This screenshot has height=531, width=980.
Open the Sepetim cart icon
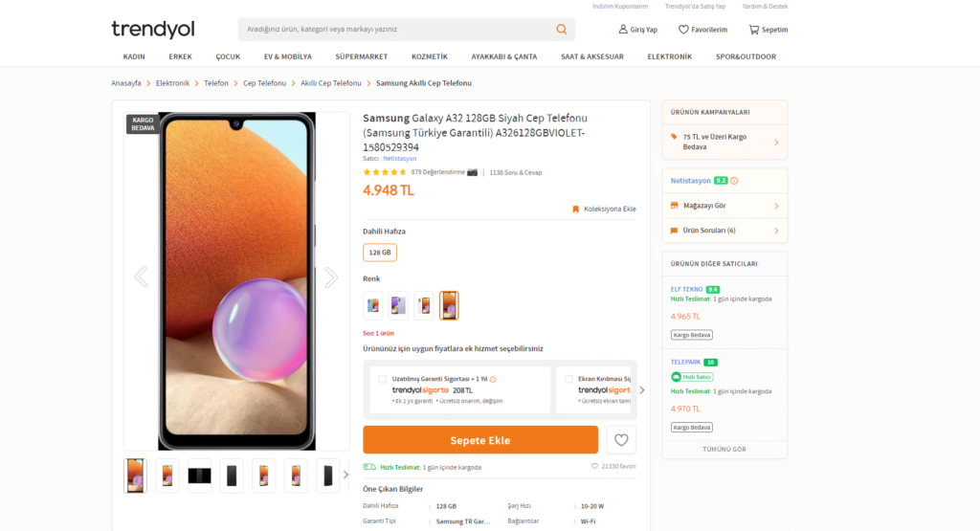[754, 30]
